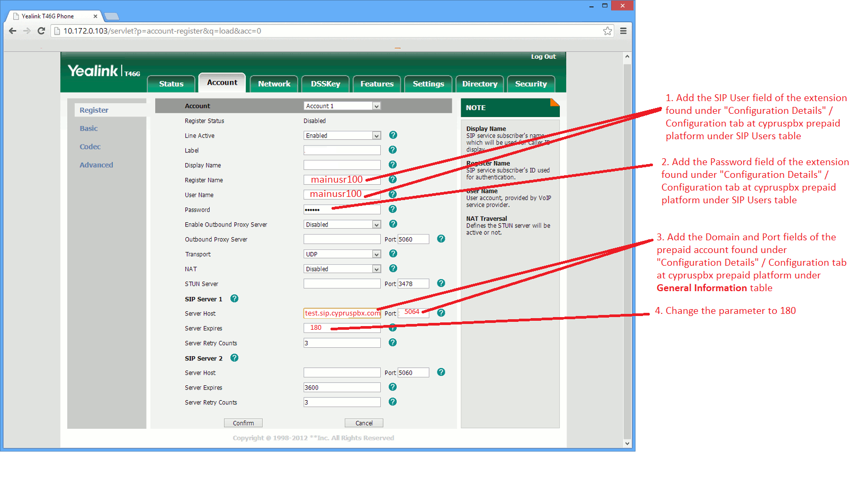Click SIP Server 2 Server Expires 3600 field
This screenshot has width=868, height=487.
click(342, 387)
